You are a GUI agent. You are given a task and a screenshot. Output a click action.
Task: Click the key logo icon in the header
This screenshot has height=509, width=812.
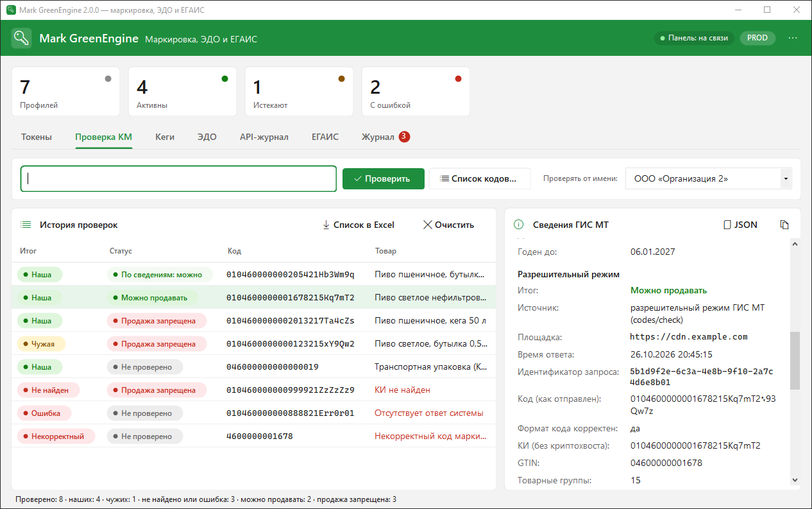click(x=22, y=38)
